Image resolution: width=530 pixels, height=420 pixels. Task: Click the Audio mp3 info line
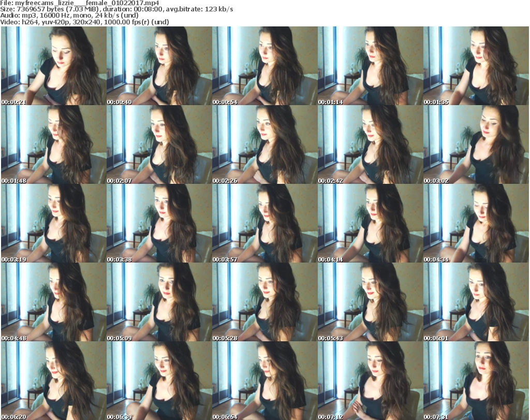pyautogui.click(x=69, y=16)
